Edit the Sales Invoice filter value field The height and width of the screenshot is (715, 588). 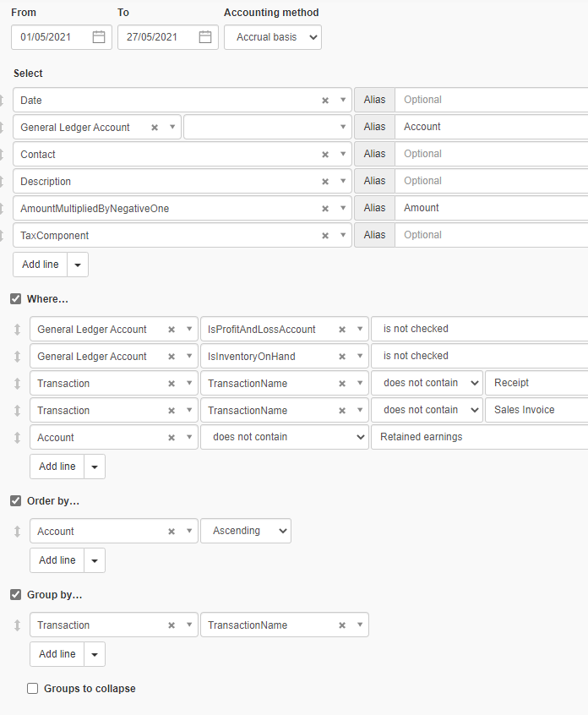[536, 410]
